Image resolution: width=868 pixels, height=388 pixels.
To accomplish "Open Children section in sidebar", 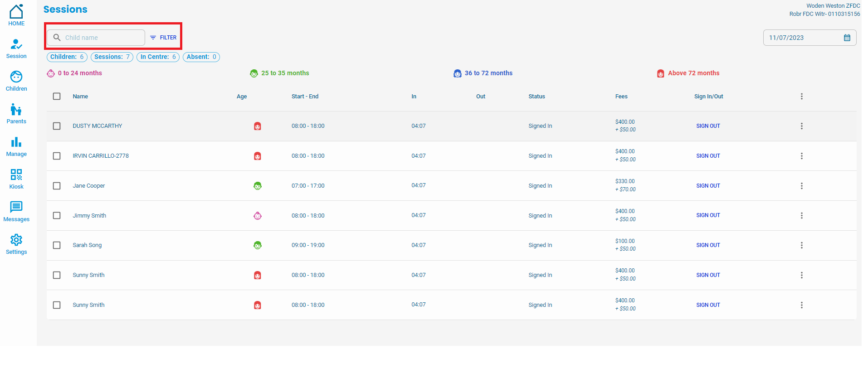I will 16,81.
